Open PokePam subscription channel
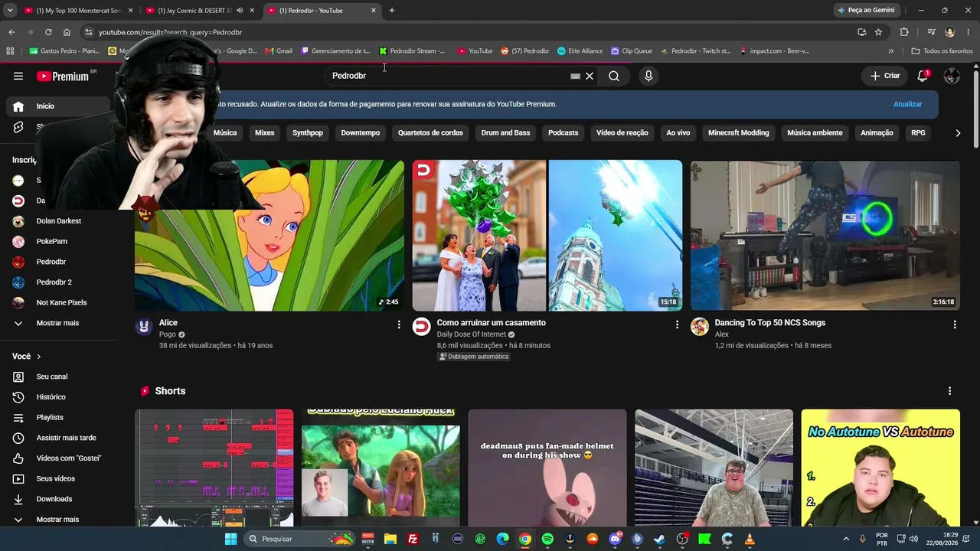The image size is (980, 551). point(59,241)
